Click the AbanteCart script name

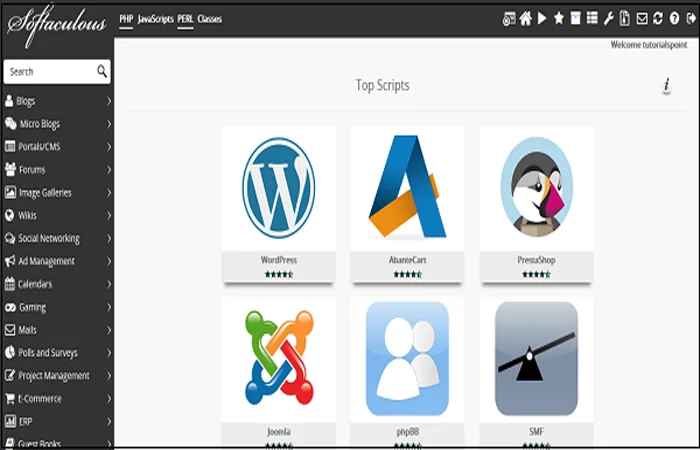click(407, 260)
